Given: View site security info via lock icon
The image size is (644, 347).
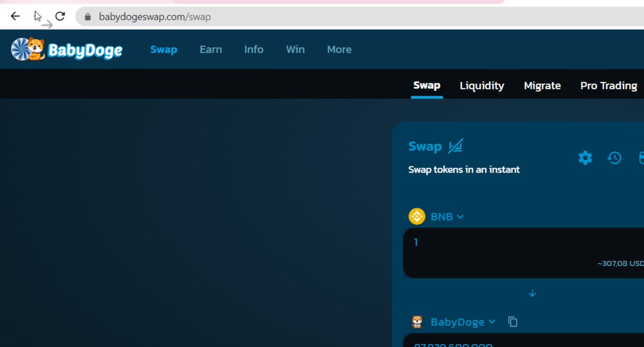Looking at the screenshot, I should (87, 17).
